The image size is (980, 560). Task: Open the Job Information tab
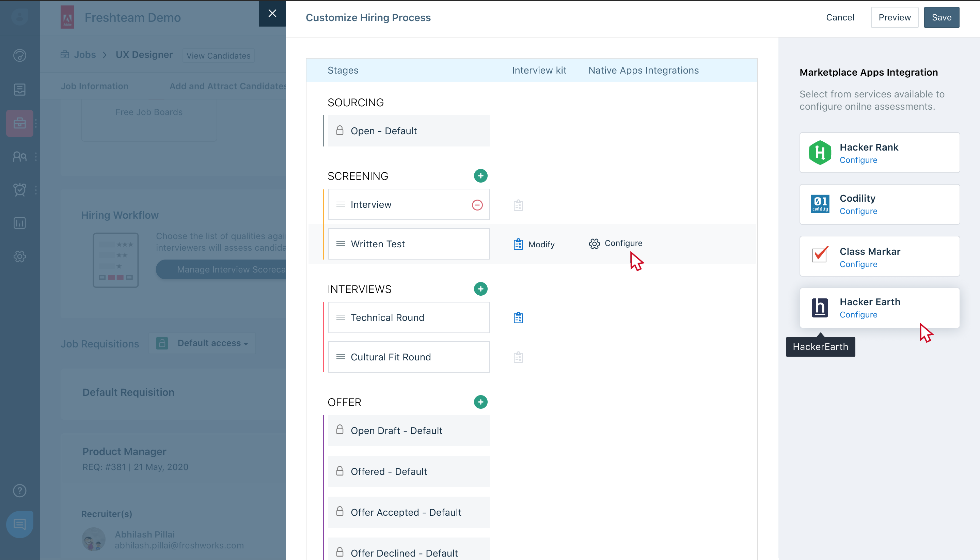click(x=95, y=86)
